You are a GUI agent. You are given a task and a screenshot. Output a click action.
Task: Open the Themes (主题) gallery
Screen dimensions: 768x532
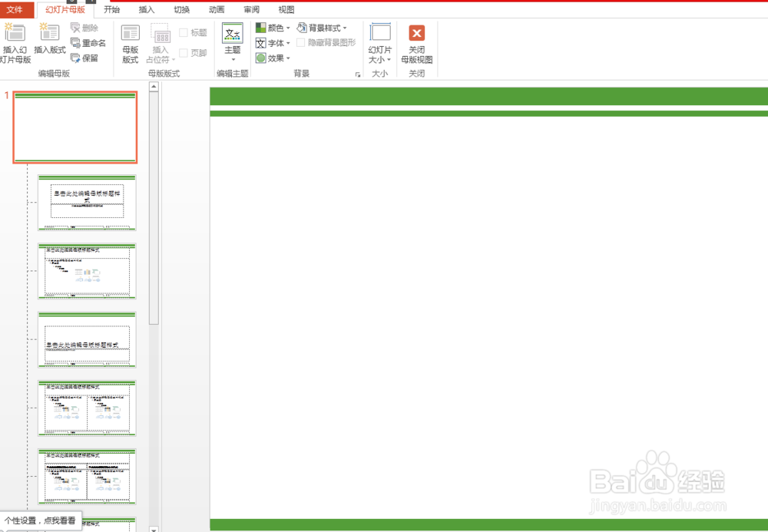[233, 42]
